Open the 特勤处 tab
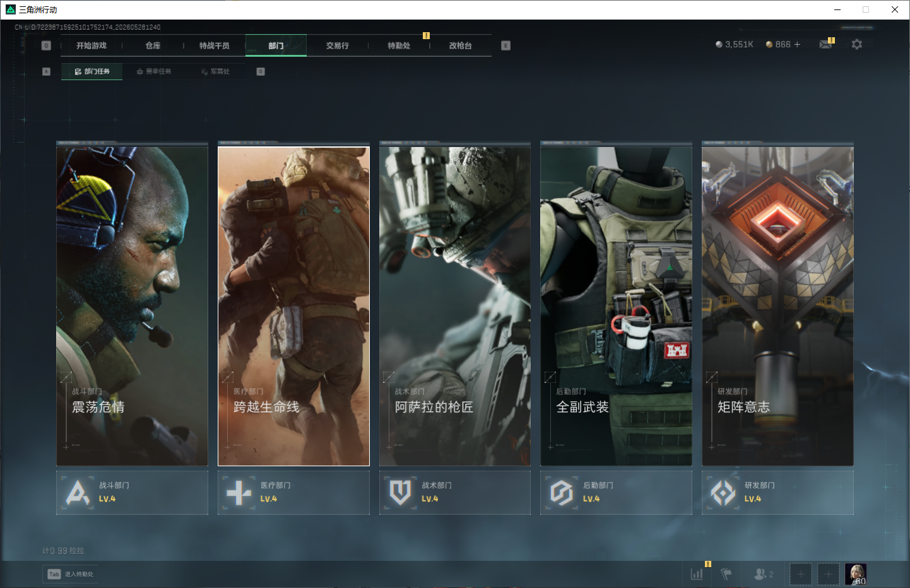The image size is (910, 588). 399,45
